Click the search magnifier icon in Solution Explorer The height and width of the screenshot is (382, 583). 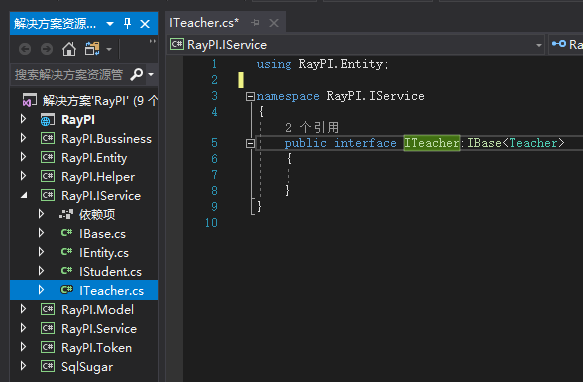pos(136,74)
